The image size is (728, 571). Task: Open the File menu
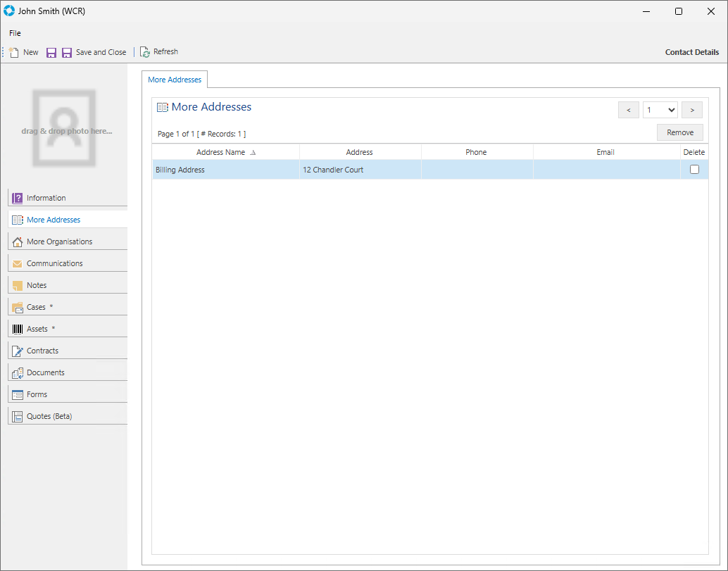coord(15,33)
